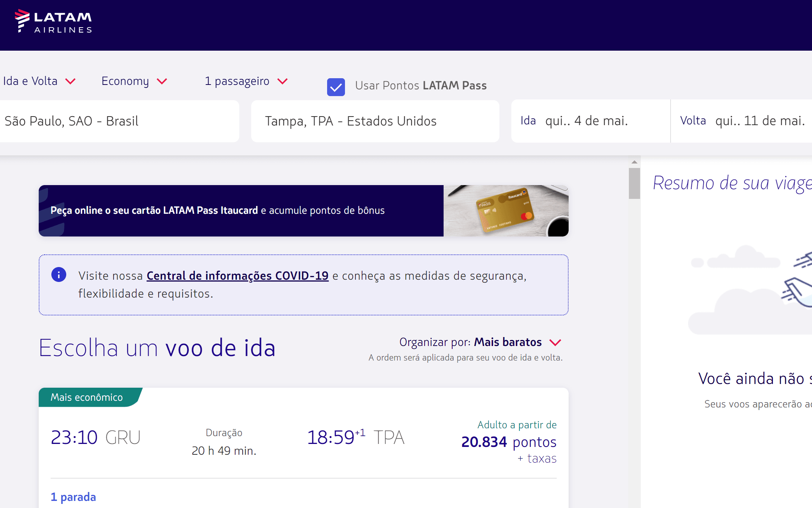Edit origin field São Paulo, SAO - Brasil
This screenshot has width=812, height=508.
click(x=119, y=121)
